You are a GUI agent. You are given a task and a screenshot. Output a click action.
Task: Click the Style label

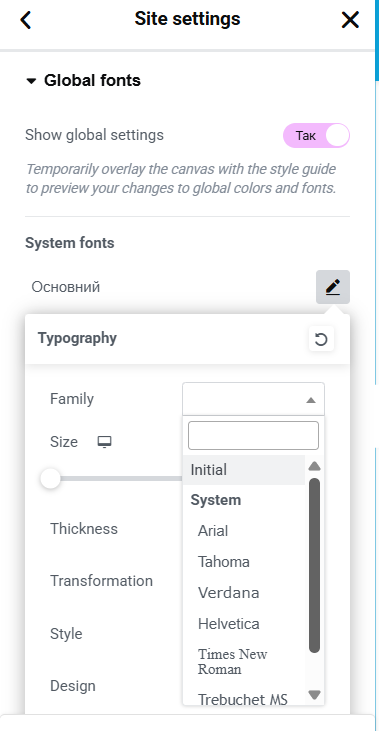tap(66, 634)
